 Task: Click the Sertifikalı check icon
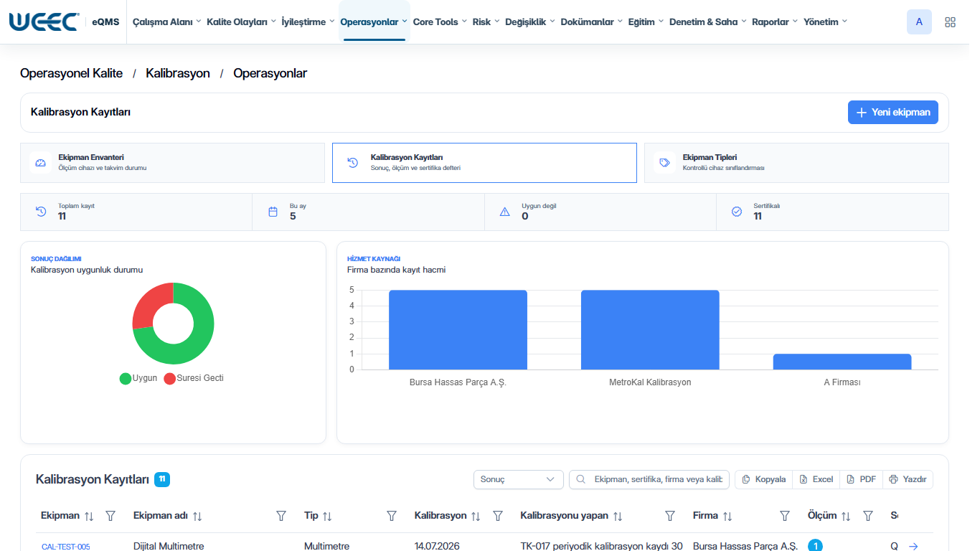[x=736, y=212]
